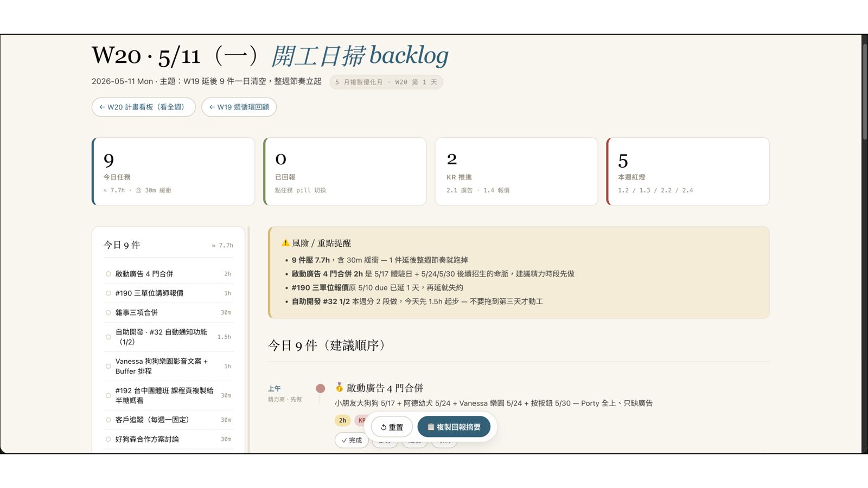Open the W20 計畫看板 (看全週) link
Image resolution: width=868 pixels, height=488 pixels.
pyautogui.click(x=143, y=107)
